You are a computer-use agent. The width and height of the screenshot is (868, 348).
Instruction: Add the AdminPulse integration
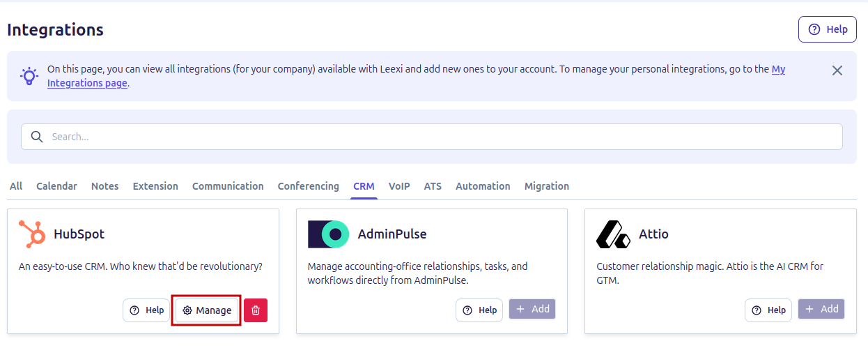(x=532, y=309)
